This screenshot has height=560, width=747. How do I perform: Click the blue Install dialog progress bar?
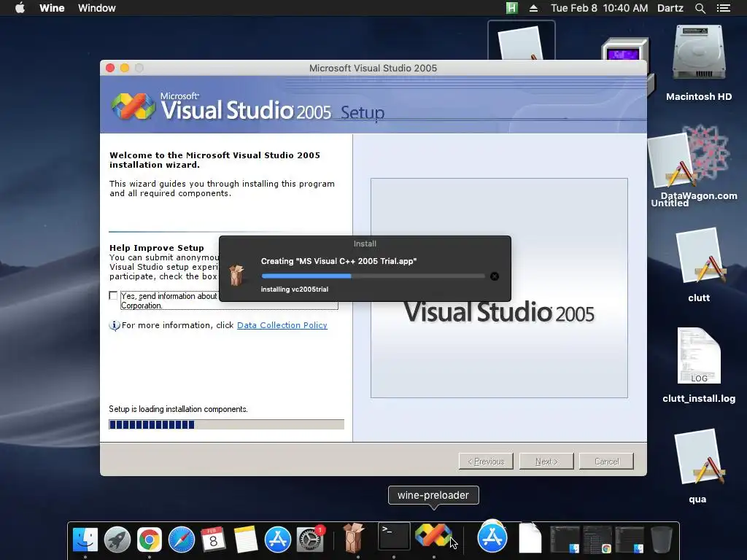(x=373, y=276)
